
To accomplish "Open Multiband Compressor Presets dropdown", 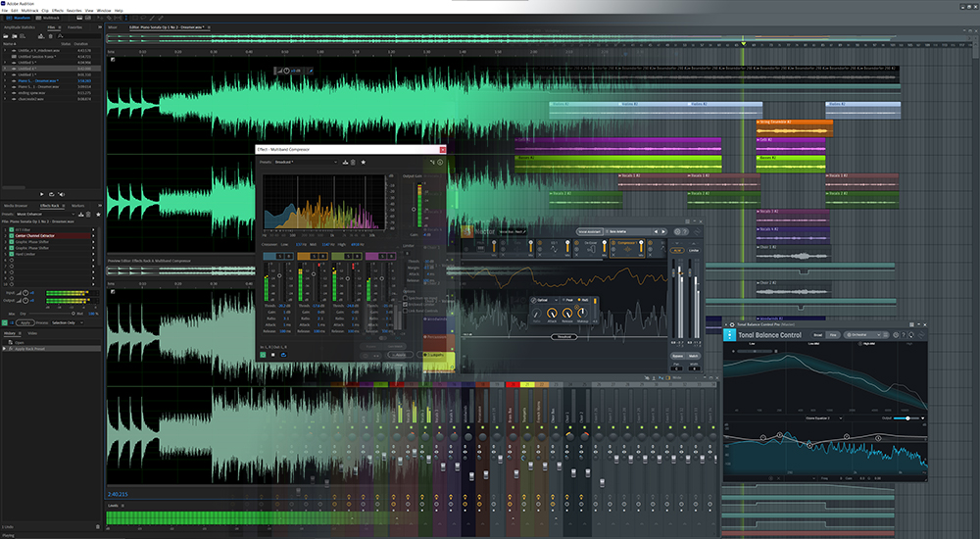I will pos(306,162).
